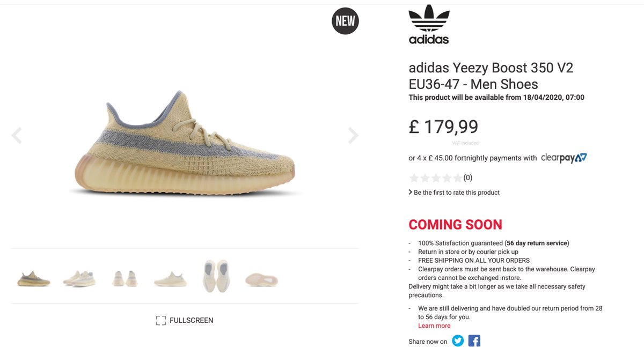Image resolution: width=644 pixels, height=347 pixels.
Task: Click the COMING SOON label
Action: point(456,225)
